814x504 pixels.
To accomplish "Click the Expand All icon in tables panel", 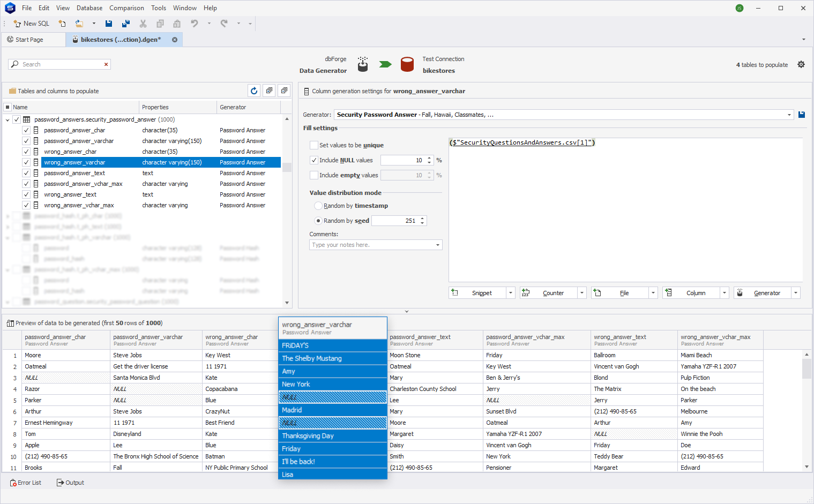I will (270, 91).
